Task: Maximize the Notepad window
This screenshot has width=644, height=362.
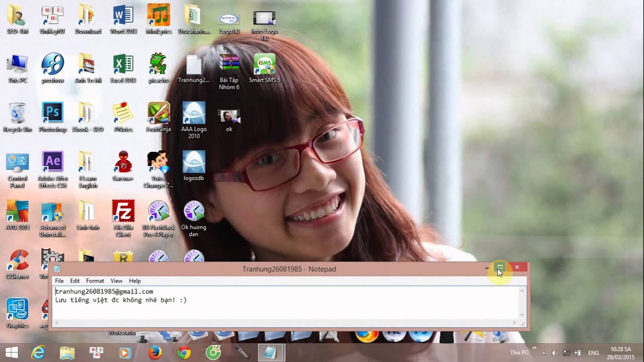Action: click(500, 267)
